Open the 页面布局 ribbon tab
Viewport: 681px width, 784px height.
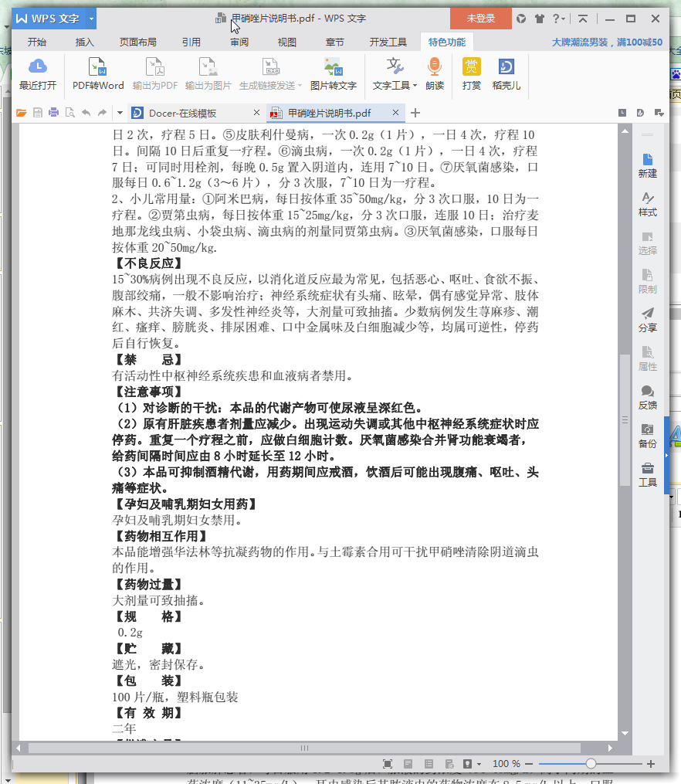click(138, 42)
